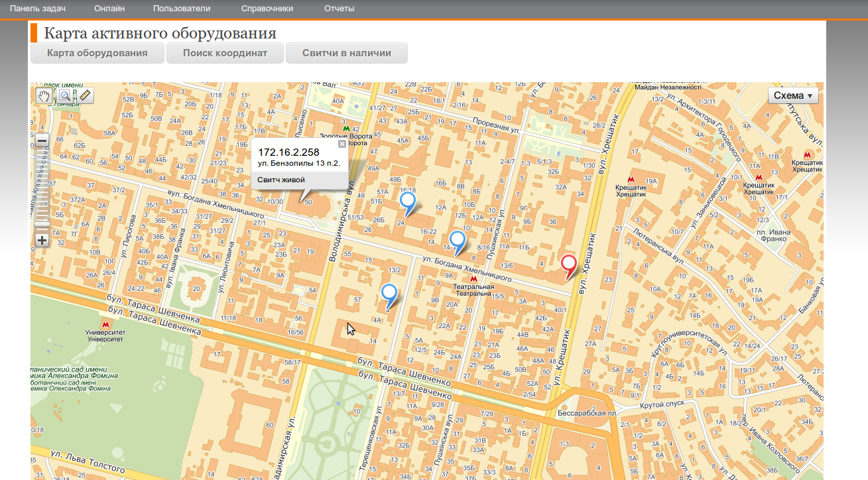Zoom in with the plus button
Screen dimensions: 868x480
click(x=42, y=240)
